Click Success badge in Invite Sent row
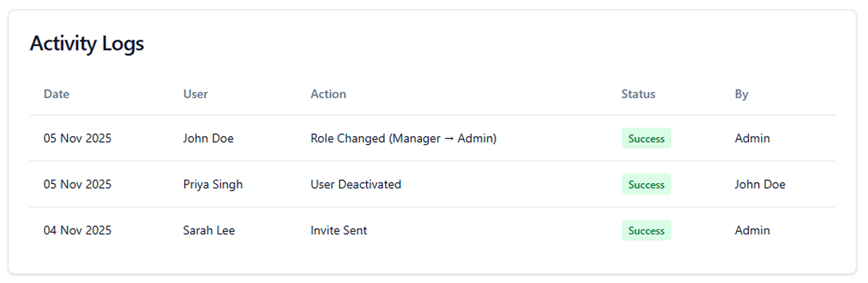The width and height of the screenshot is (868, 283). (x=646, y=230)
